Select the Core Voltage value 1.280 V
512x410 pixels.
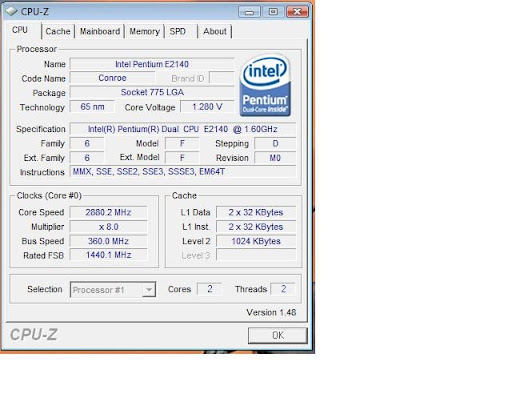pos(207,107)
